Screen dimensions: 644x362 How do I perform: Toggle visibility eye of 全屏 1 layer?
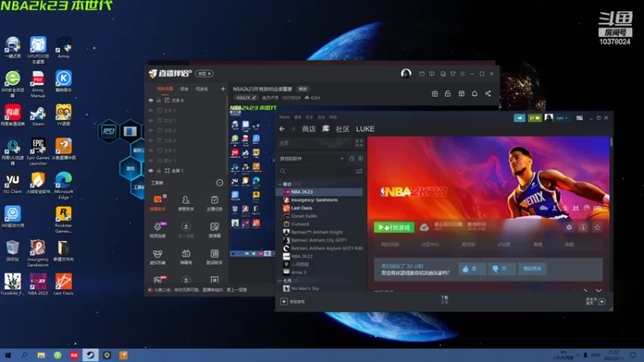[151, 171]
